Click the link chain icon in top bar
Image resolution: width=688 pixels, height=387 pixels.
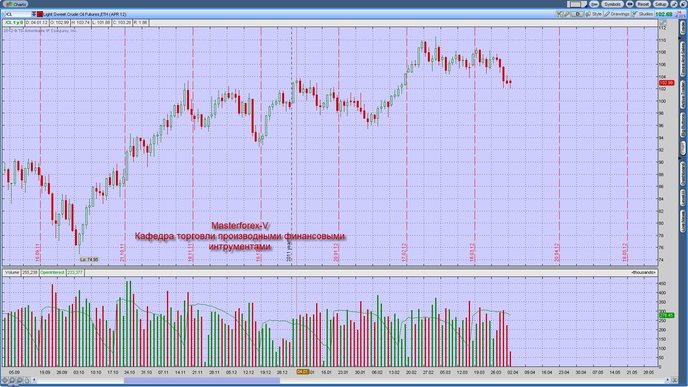(x=630, y=4)
